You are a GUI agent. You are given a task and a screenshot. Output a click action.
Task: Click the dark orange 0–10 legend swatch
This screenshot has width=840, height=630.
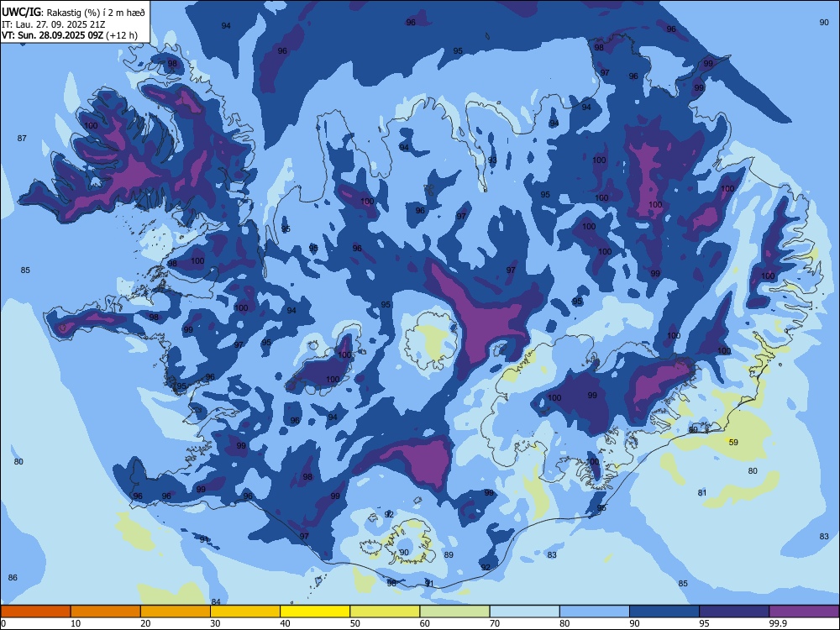[35, 612]
